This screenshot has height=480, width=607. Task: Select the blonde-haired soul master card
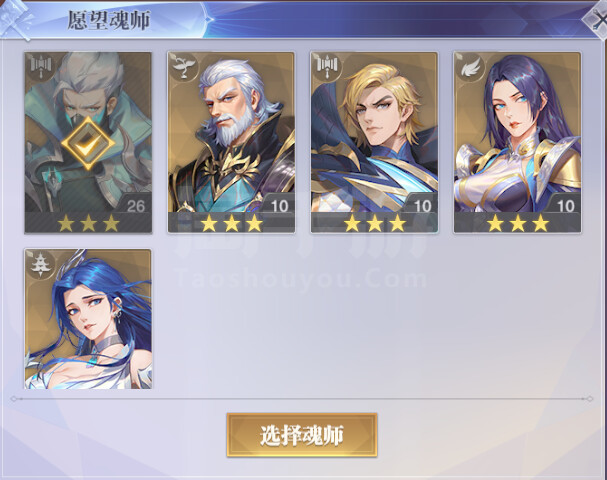[x=374, y=142]
